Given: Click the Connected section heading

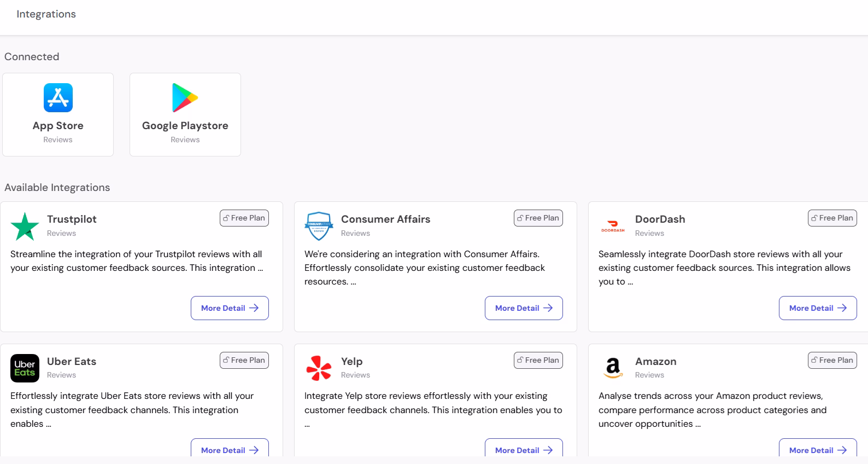Looking at the screenshot, I should pos(32,56).
